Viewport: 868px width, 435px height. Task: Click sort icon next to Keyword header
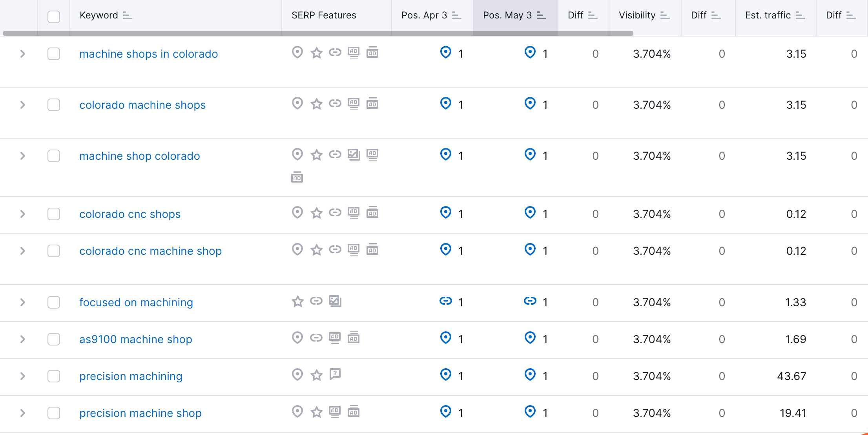pos(127,15)
